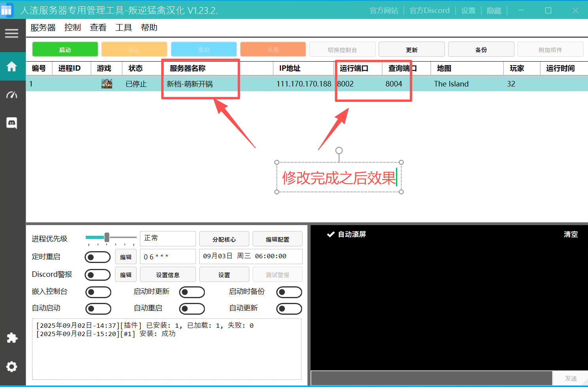
Task: Toggle the 自动滚屏 auto-scroll checkbox
Action: [x=331, y=234]
